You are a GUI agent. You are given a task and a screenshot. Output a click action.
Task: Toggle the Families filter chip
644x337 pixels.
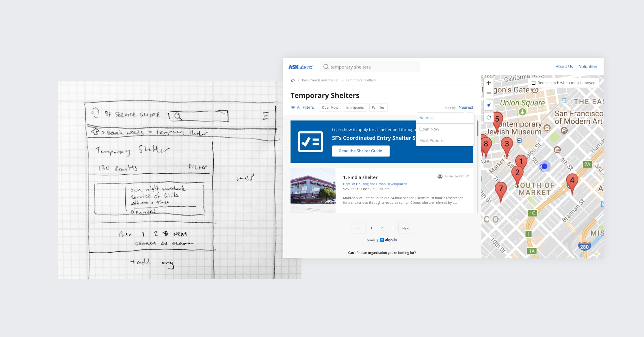(x=378, y=108)
